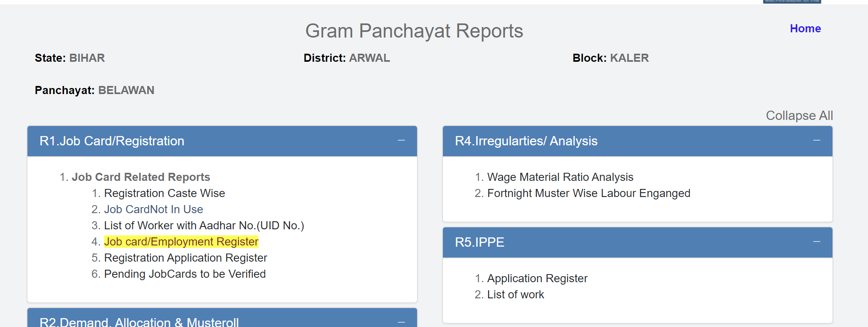Click District: ARWAL text
Image resolution: width=868 pixels, height=327 pixels.
click(x=347, y=58)
